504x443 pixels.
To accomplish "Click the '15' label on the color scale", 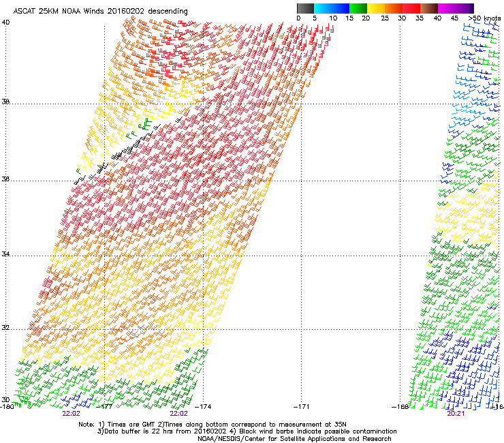I will 349,18.
